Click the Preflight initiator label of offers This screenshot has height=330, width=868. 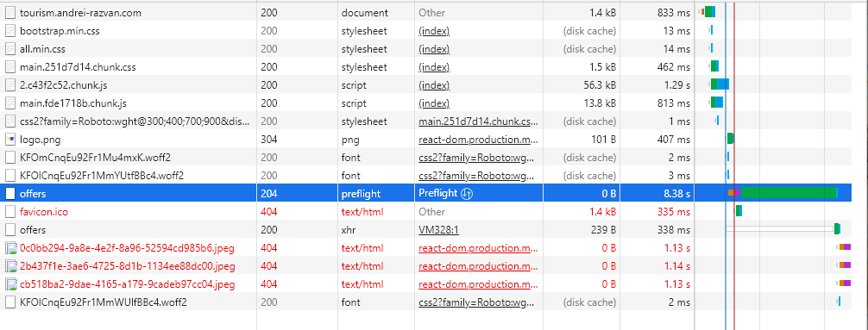click(437, 194)
